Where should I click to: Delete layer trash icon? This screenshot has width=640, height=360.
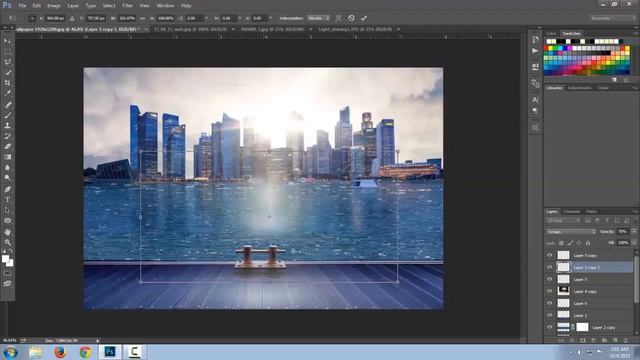point(625,340)
